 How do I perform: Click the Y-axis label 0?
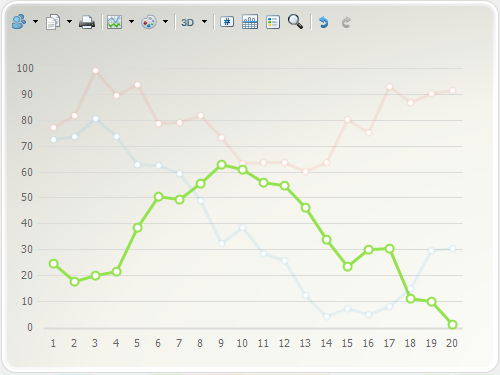(30, 327)
